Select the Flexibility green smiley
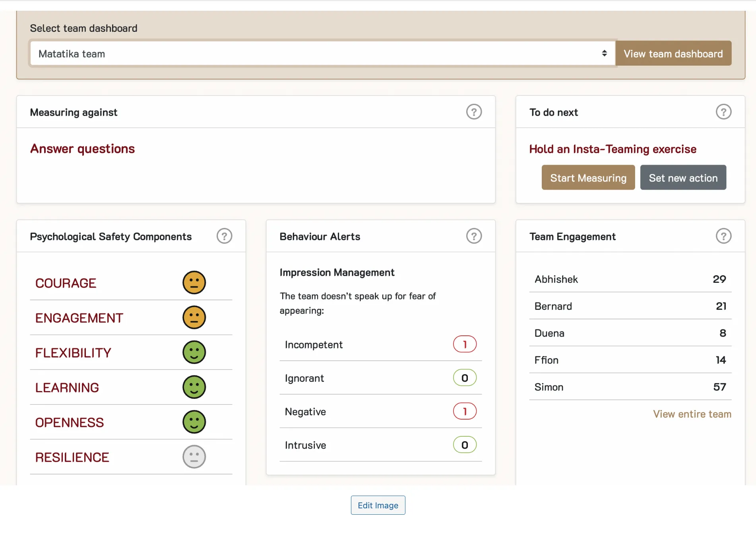The height and width of the screenshot is (533, 756). tap(194, 352)
